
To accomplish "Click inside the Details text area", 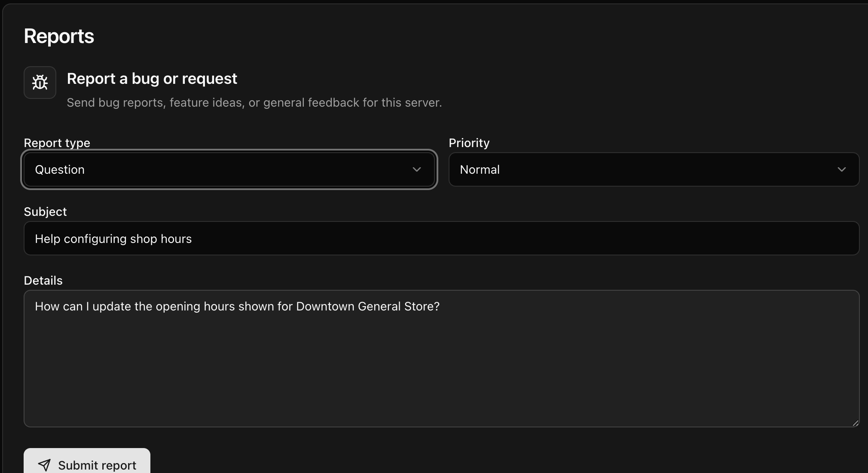I will click(x=441, y=359).
